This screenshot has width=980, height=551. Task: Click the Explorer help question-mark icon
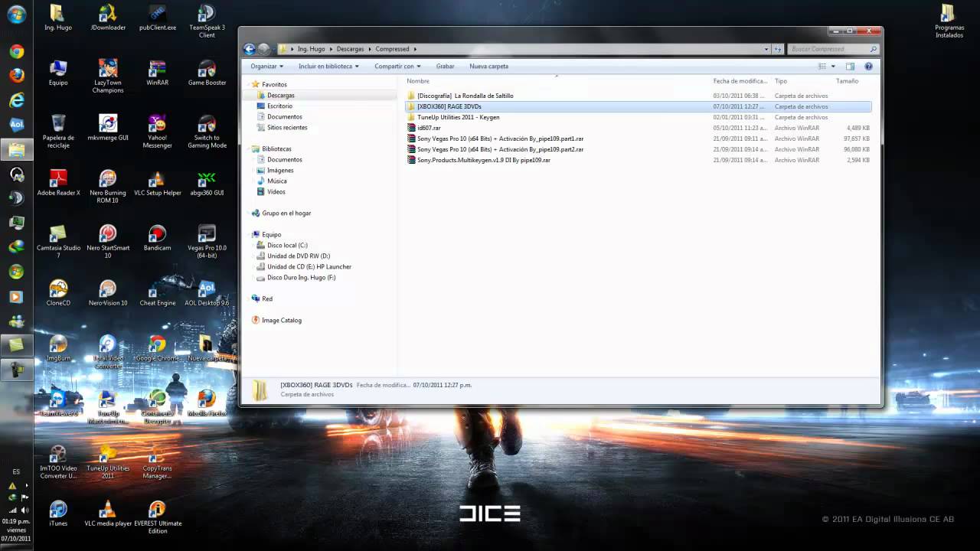click(869, 67)
